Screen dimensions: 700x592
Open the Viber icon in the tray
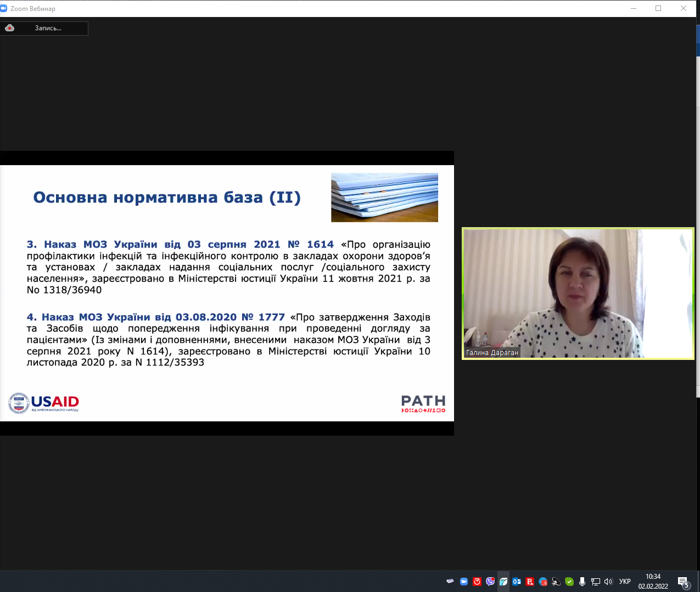(x=490, y=582)
